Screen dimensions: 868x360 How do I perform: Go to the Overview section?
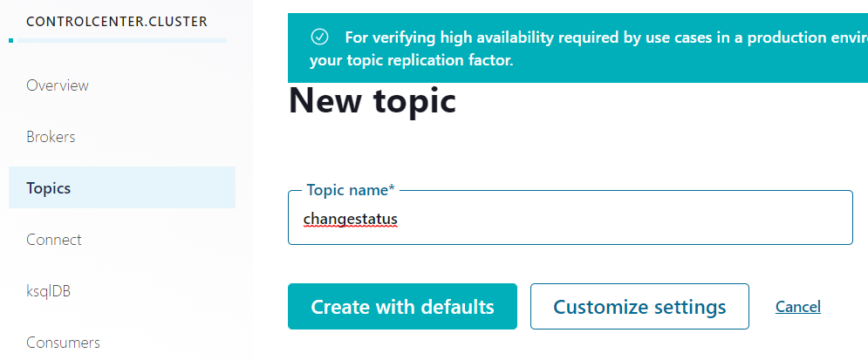click(58, 85)
